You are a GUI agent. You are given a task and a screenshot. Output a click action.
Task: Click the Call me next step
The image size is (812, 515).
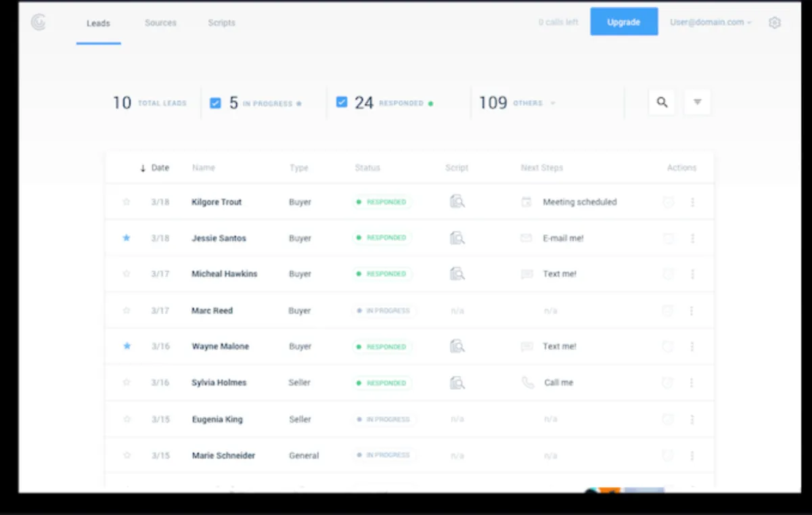pyautogui.click(x=559, y=382)
